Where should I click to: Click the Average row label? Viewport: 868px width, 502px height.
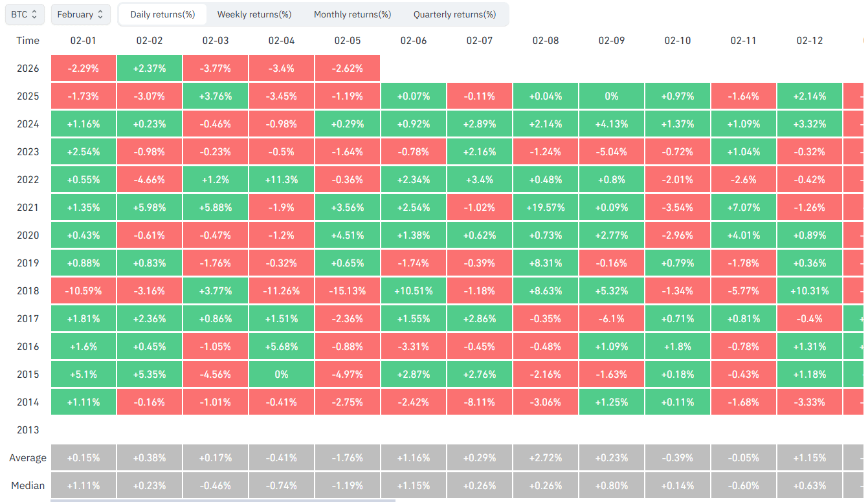28,458
